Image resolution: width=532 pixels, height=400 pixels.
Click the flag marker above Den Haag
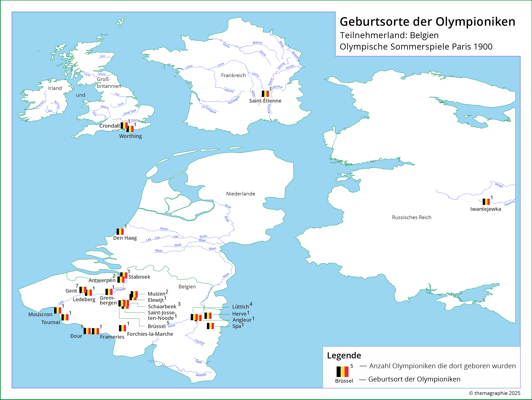(120, 232)
